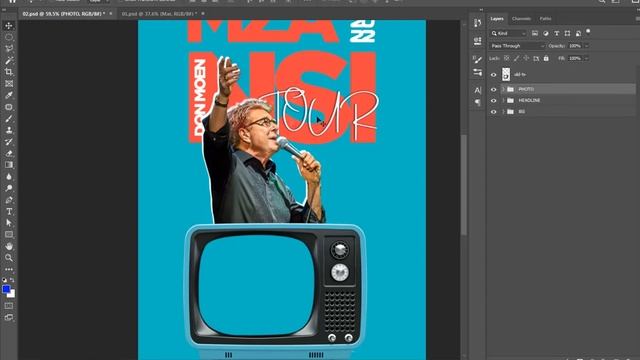Open the Opacity slider dropdown arrow
This screenshot has height=360, width=640.
click(x=587, y=46)
